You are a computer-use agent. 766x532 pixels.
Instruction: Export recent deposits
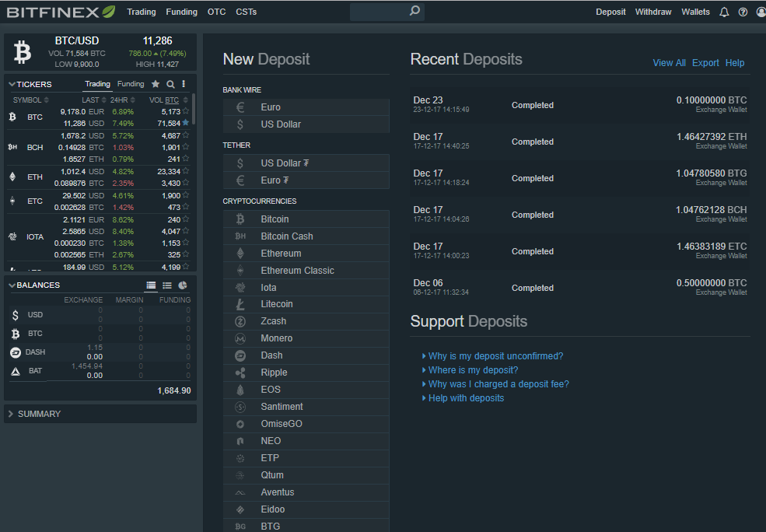(705, 62)
